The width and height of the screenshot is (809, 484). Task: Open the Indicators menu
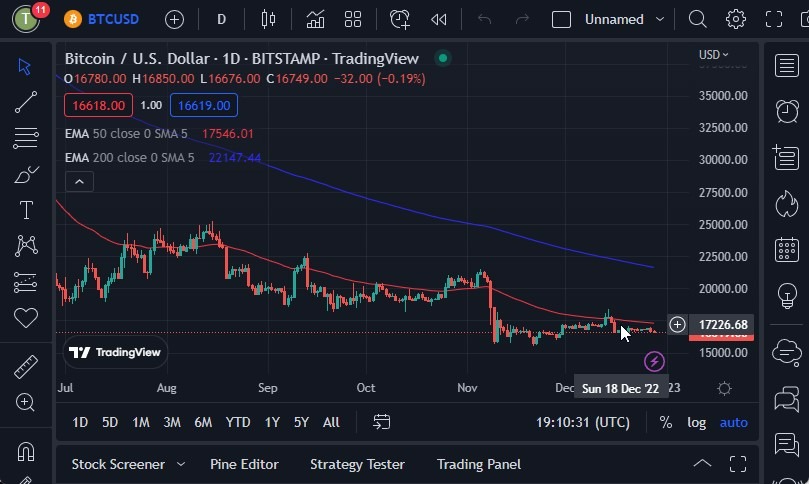pyautogui.click(x=315, y=20)
